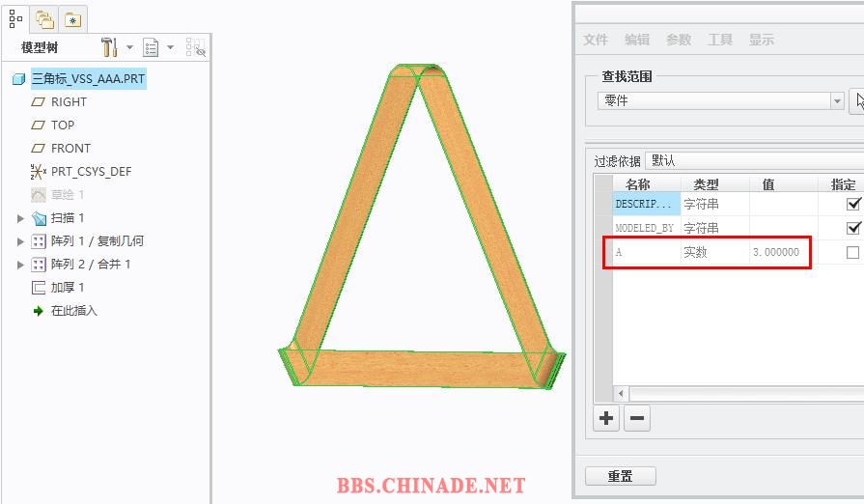Viewport: 864px width, 504px height.
Task: Expand the 阵列 1 / 复制几何 node
Action: 20,241
